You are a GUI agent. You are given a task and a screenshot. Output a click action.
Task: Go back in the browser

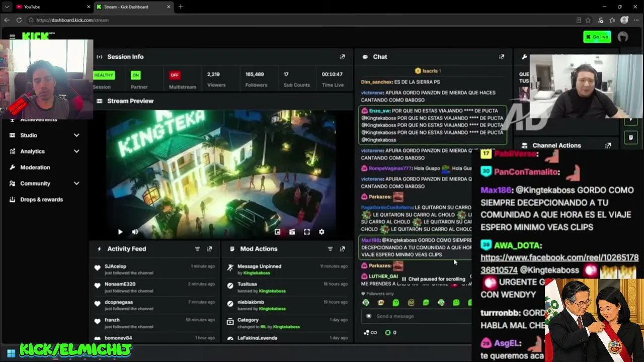click(x=7, y=20)
